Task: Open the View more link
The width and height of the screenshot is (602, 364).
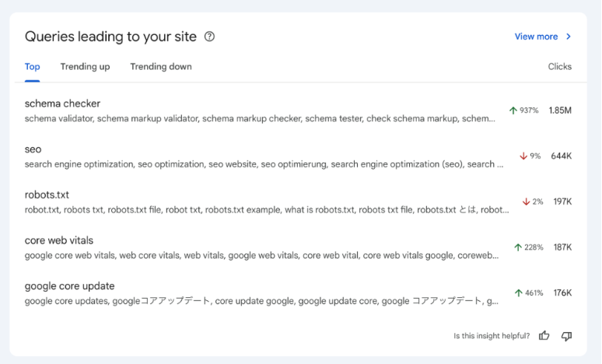Action: point(536,37)
